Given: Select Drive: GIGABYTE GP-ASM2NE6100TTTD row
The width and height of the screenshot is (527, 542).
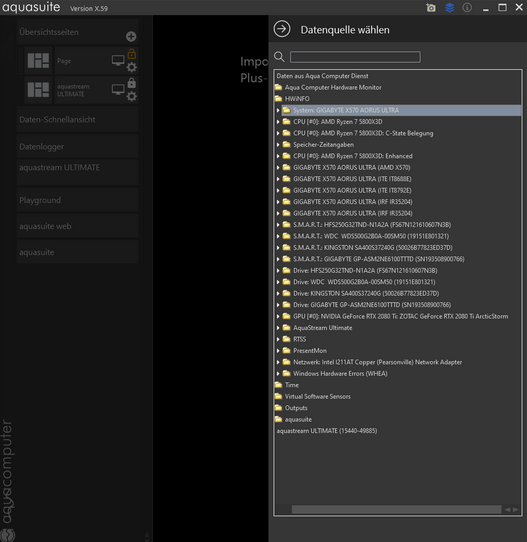Looking at the screenshot, I should pyautogui.click(x=372, y=305).
